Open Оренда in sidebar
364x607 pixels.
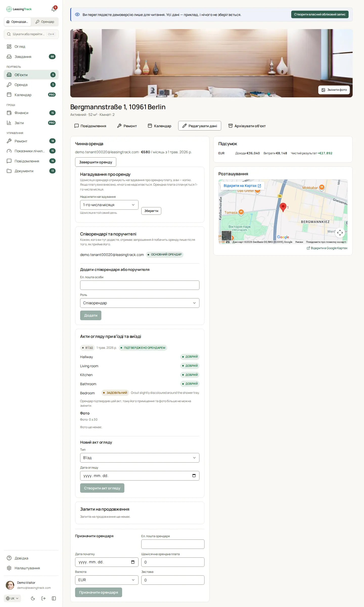pos(31,85)
